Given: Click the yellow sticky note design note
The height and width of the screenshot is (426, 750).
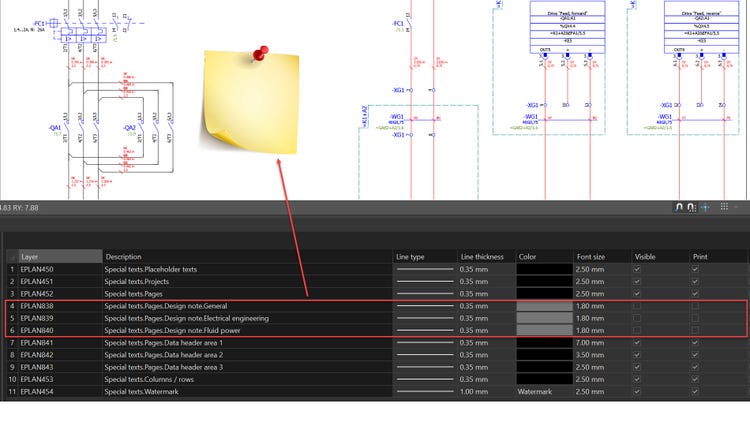Looking at the screenshot, I should tap(249, 105).
